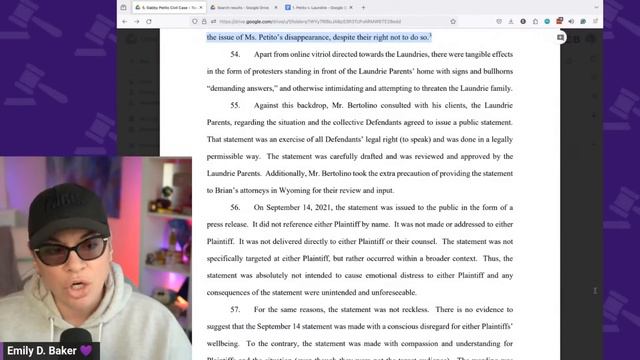This screenshot has height=360, width=640.
Task: Go back to the previous browser page
Action: (125, 21)
